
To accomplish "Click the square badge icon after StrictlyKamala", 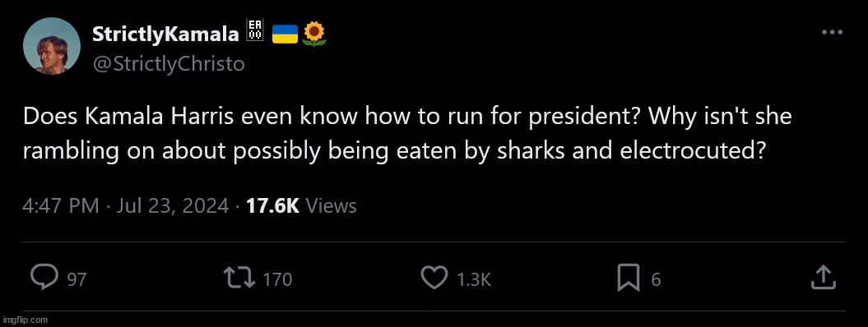I will [x=255, y=30].
